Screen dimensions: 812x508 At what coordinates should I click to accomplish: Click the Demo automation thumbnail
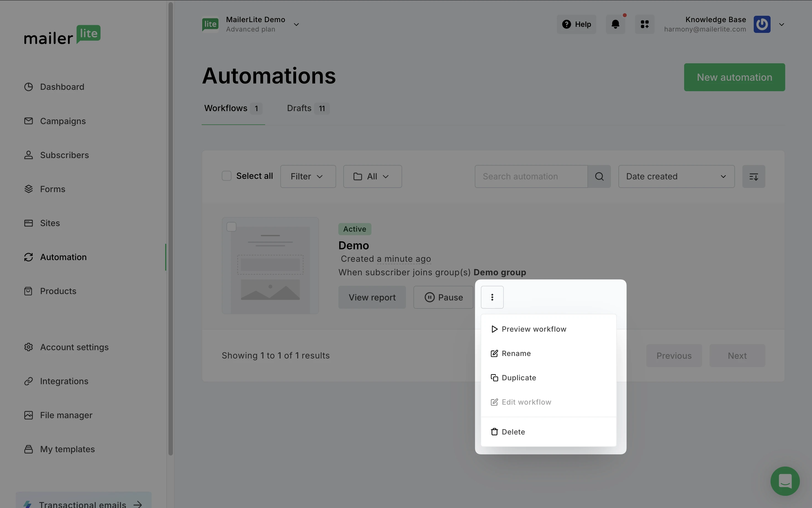click(270, 265)
